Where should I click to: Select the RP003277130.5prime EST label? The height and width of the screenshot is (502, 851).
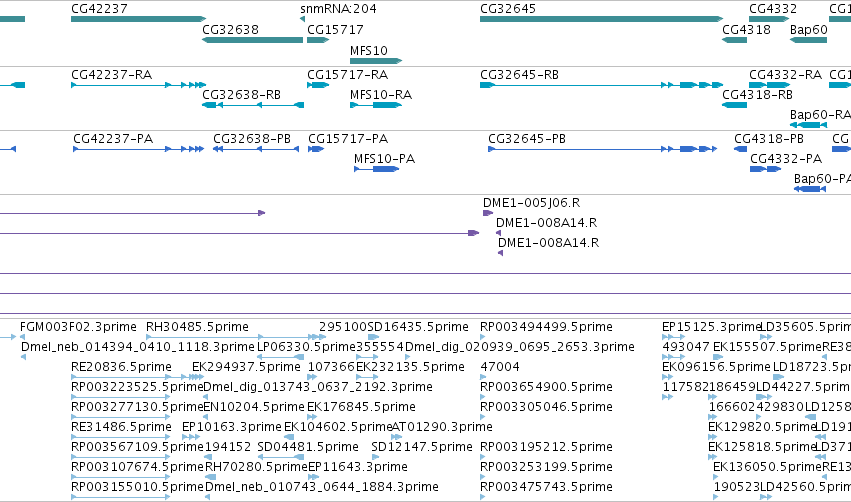pos(137,406)
